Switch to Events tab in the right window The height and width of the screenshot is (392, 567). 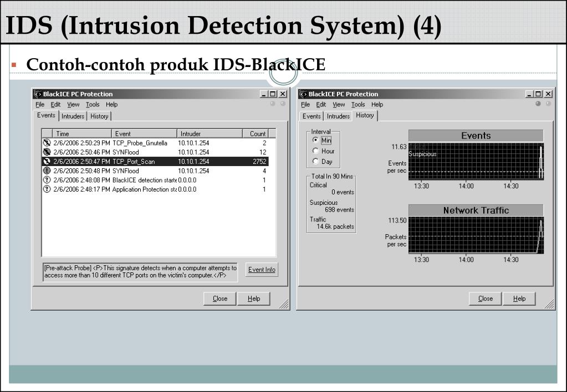(x=311, y=116)
